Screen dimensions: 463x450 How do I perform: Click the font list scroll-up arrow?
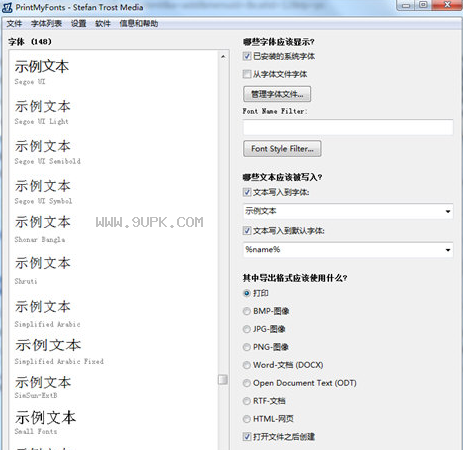click(223, 57)
